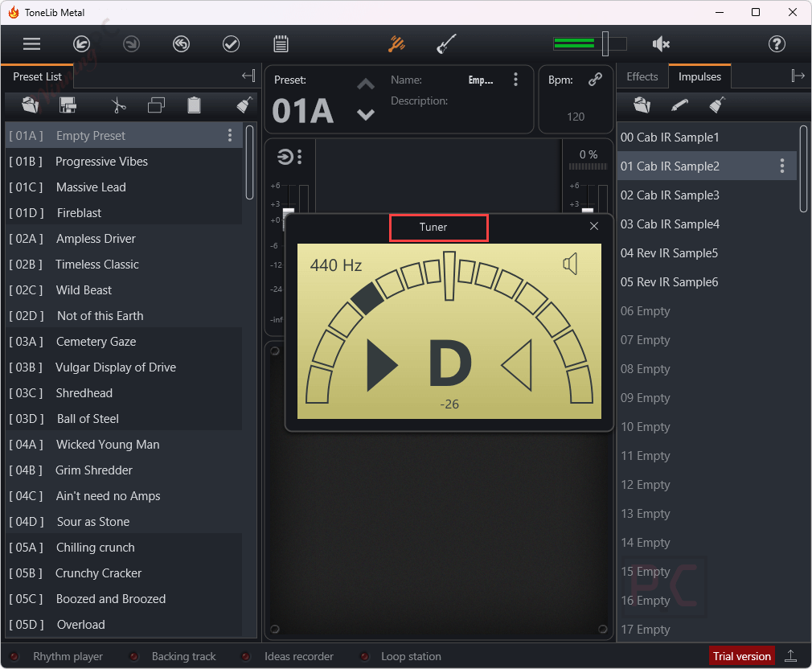Click the input signal icon
Screen dimensions: 812x669
tap(285, 156)
